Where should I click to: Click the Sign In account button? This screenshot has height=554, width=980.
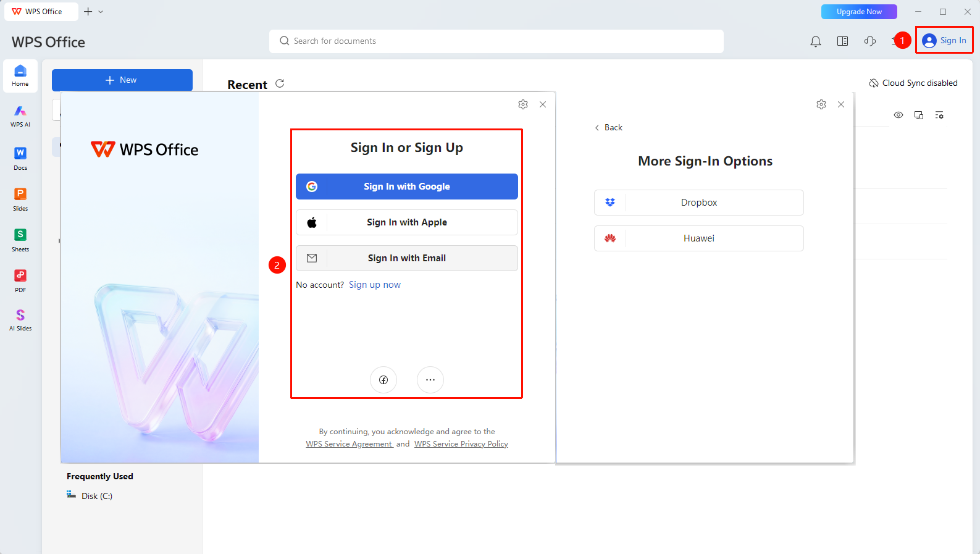coord(944,40)
